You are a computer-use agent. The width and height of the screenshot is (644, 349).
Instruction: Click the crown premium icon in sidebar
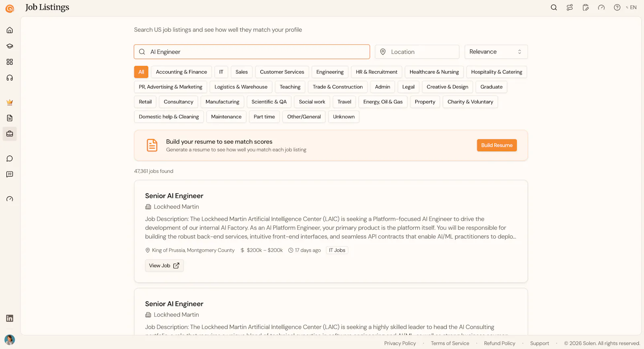pos(10,102)
